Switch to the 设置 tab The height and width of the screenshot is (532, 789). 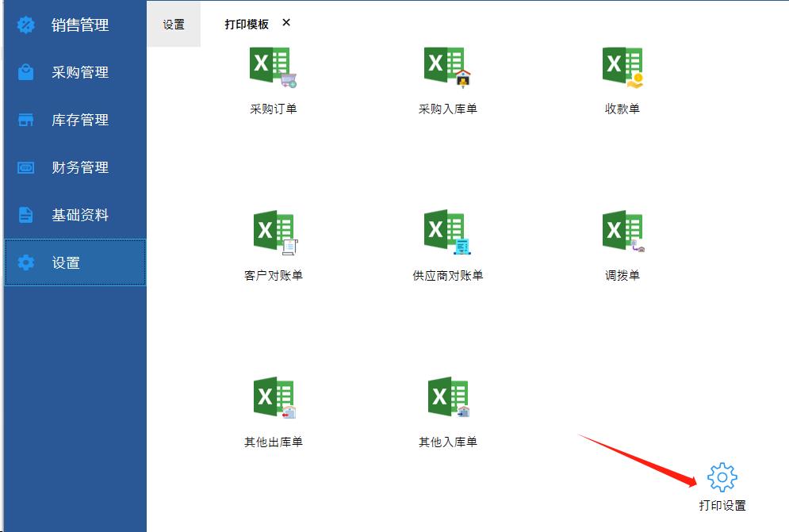174,25
